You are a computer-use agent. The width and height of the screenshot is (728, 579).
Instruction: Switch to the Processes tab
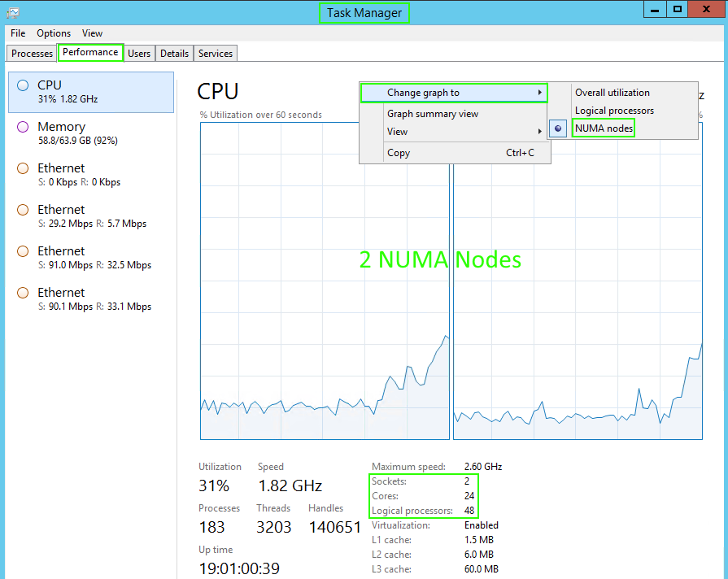[32, 54]
